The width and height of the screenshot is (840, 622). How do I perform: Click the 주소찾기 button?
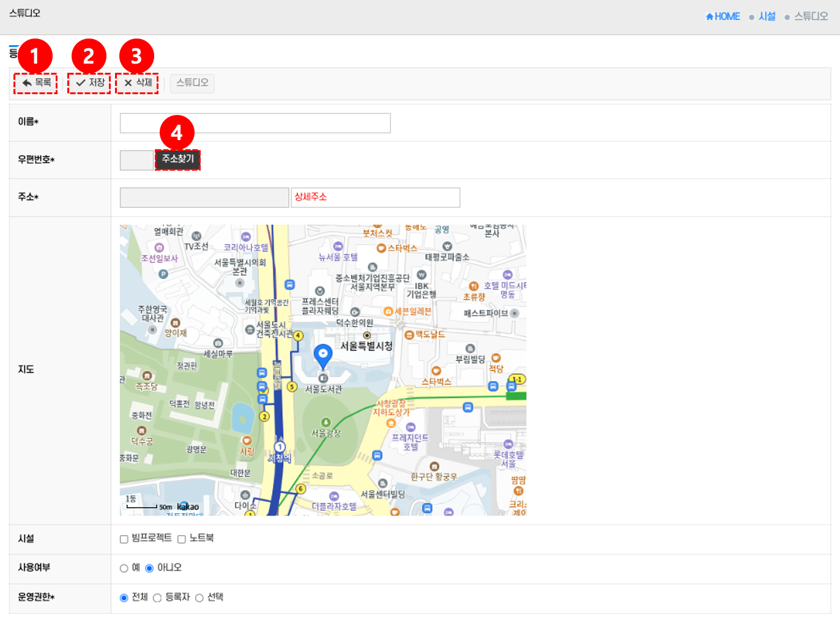(x=177, y=159)
